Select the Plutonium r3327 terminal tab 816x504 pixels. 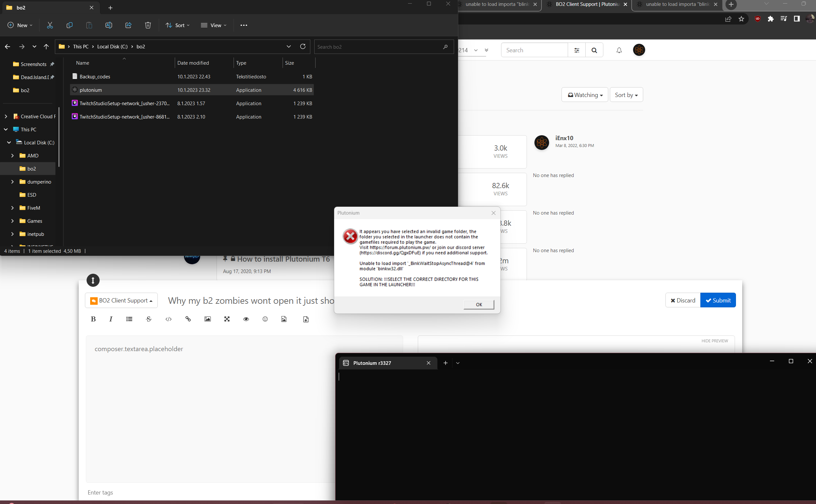(x=388, y=363)
